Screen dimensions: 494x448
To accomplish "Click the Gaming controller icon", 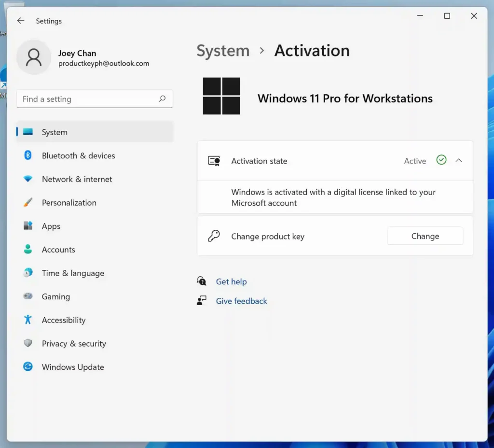I will click(27, 296).
